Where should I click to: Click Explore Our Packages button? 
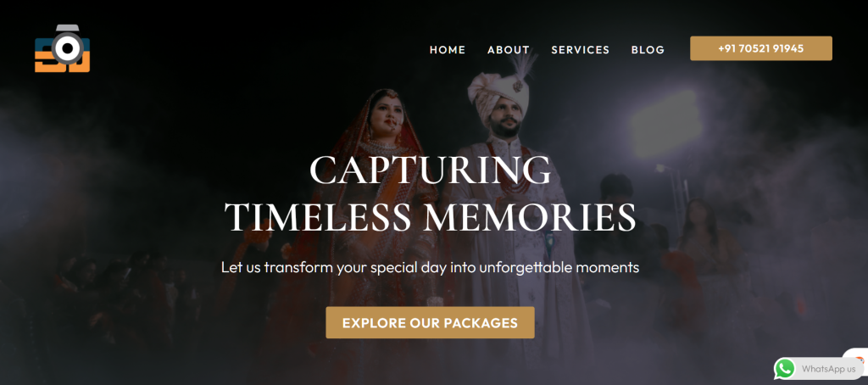click(430, 322)
